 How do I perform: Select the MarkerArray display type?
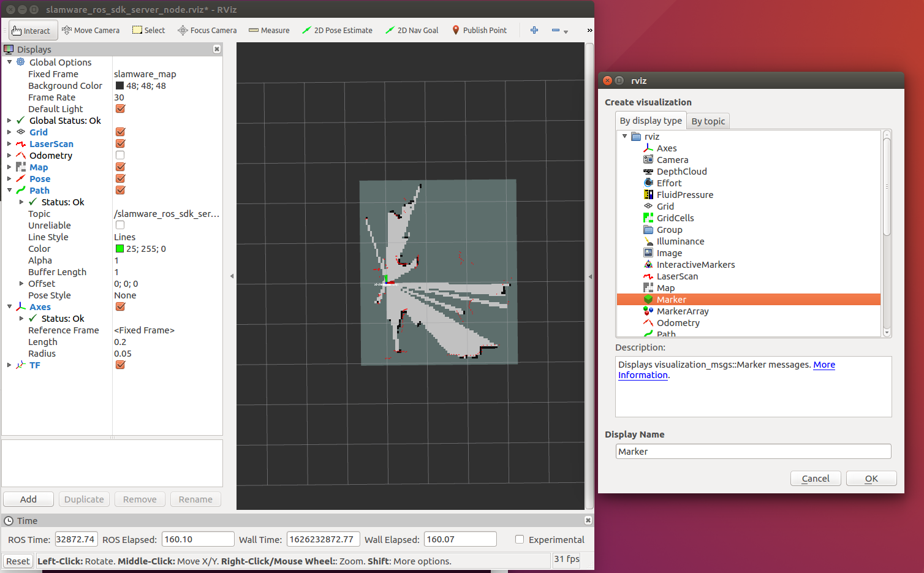[x=681, y=311]
